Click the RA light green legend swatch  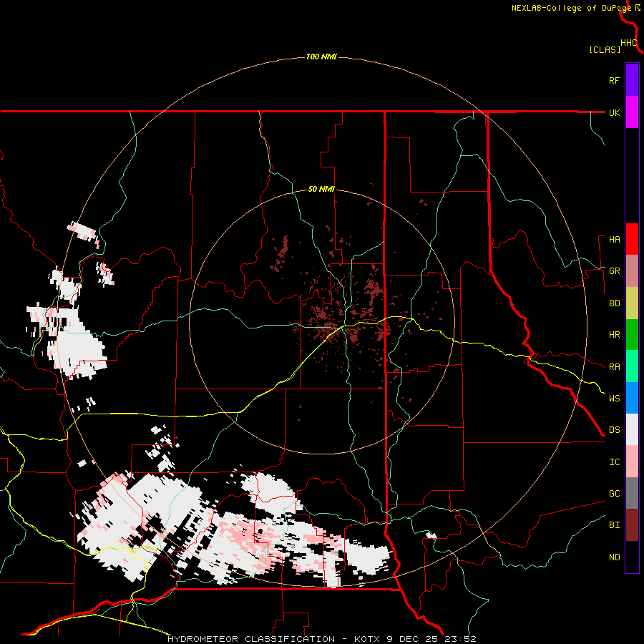click(632, 366)
